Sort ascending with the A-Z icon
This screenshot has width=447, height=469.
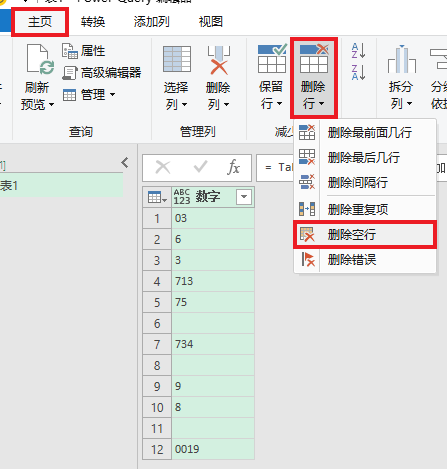pos(358,50)
